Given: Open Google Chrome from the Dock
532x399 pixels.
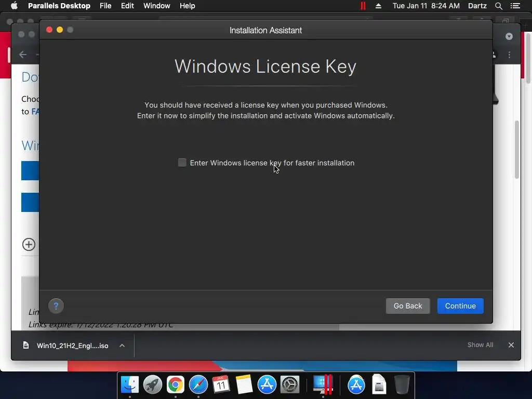Looking at the screenshot, I should click(176, 384).
